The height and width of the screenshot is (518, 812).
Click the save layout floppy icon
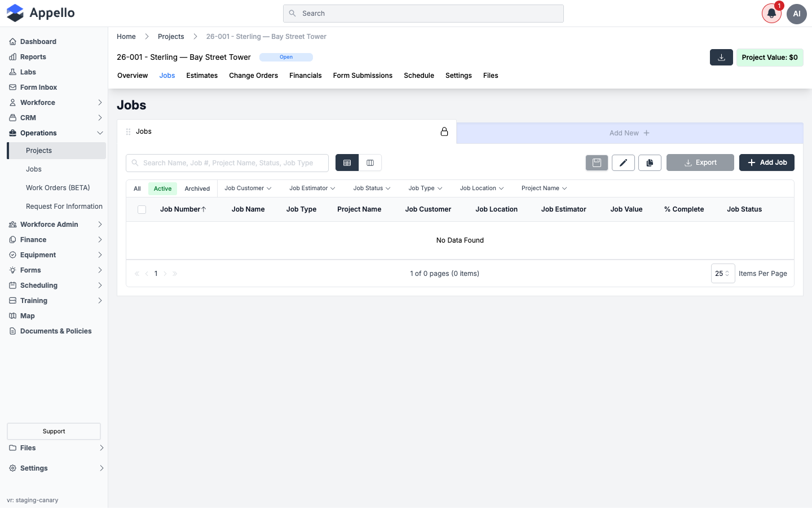pyautogui.click(x=597, y=163)
